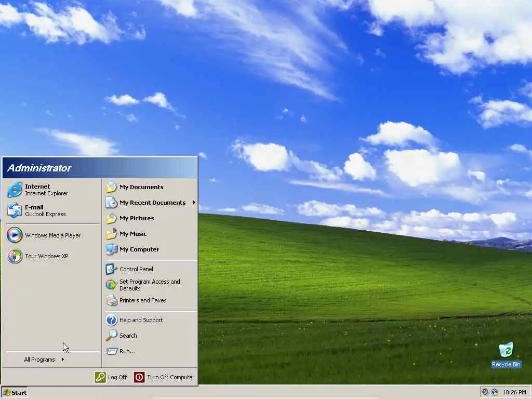
Task: Open the Printers and Faxes icon
Action: (x=111, y=300)
